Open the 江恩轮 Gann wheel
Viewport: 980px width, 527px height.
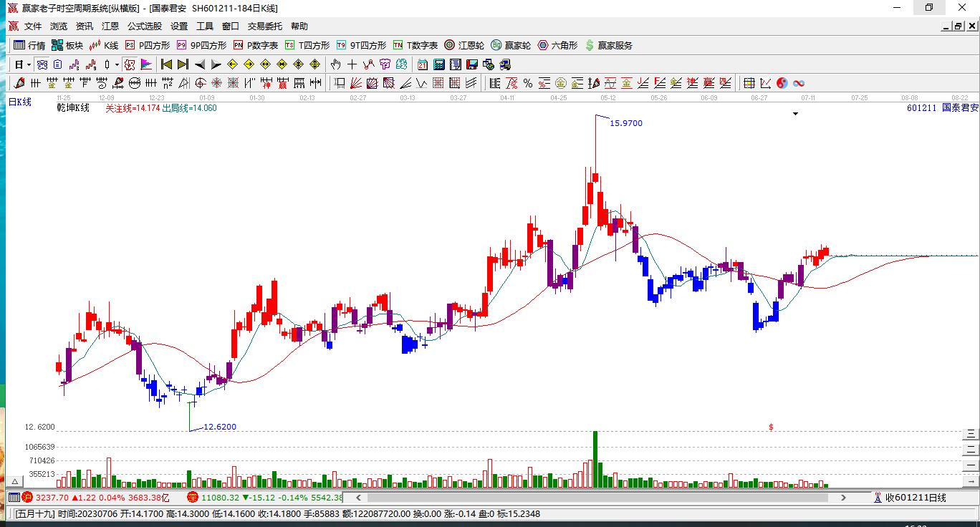[464, 45]
